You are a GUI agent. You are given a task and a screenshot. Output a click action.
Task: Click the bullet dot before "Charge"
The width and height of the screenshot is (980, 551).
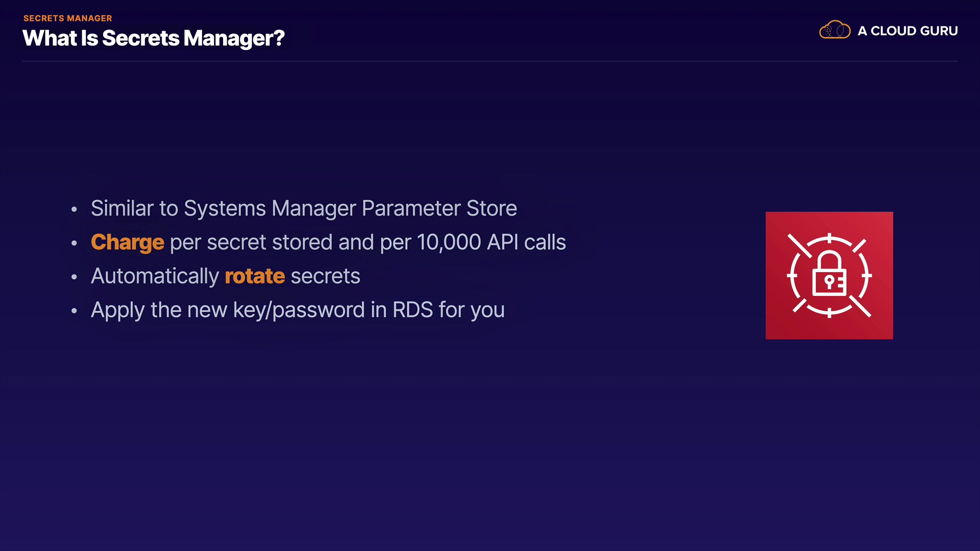point(75,243)
